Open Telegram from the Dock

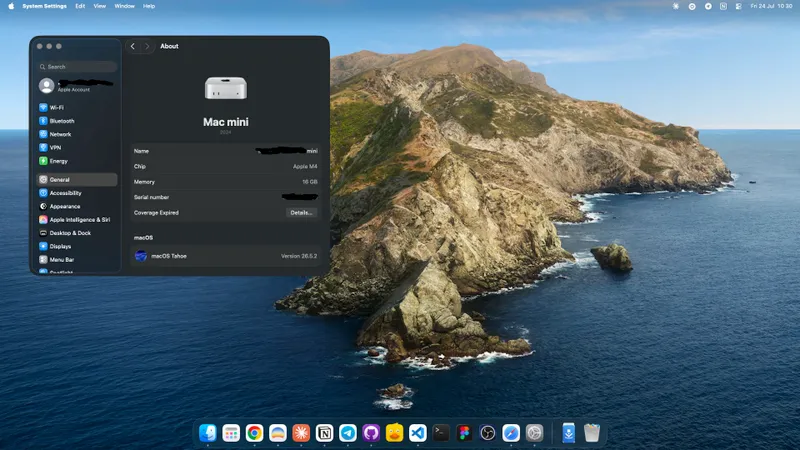(348, 433)
